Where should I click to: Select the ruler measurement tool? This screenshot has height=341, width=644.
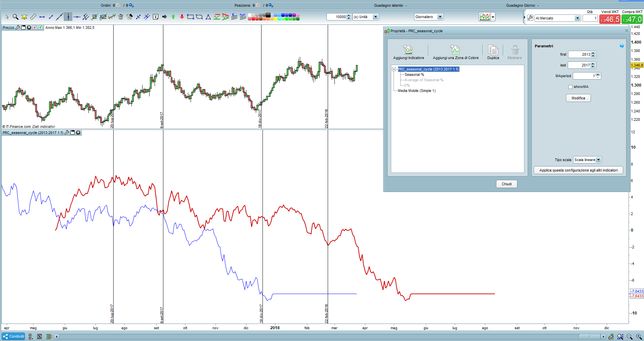tap(33, 17)
